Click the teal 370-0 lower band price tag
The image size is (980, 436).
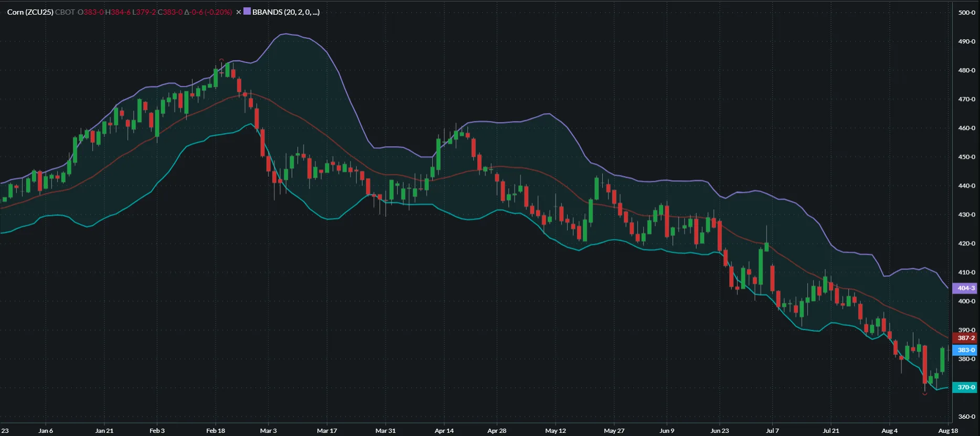pyautogui.click(x=965, y=387)
